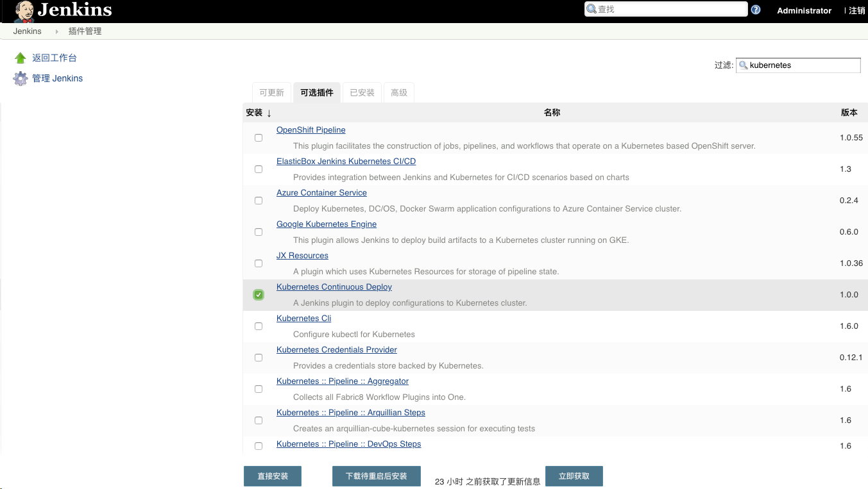The height and width of the screenshot is (489, 868).
Task: Switch to the 已安装 tab
Action: coord(362,92)
